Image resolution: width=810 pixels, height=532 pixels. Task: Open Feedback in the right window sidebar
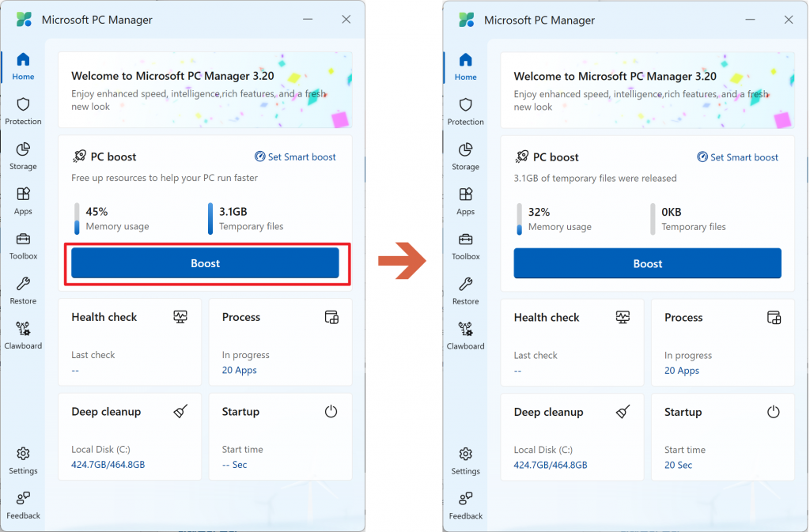coord(465,506)
